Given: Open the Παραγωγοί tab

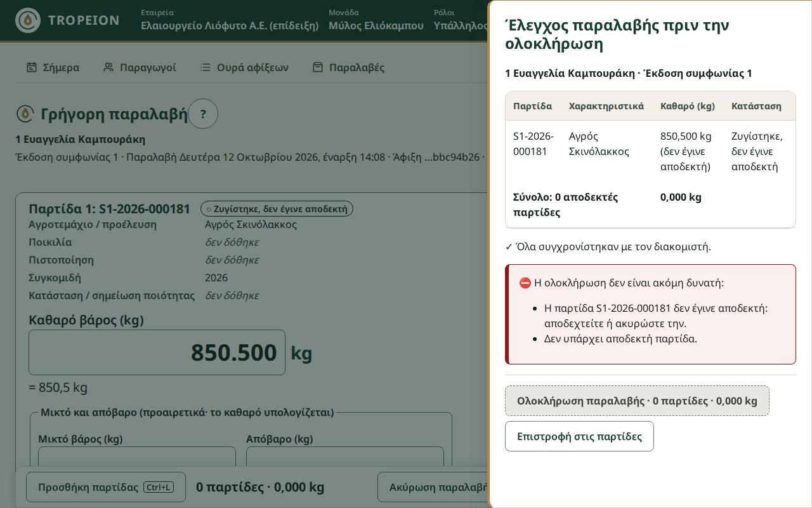Looking at the screenshot, I should pyautogui.click(x=140, y=67).
